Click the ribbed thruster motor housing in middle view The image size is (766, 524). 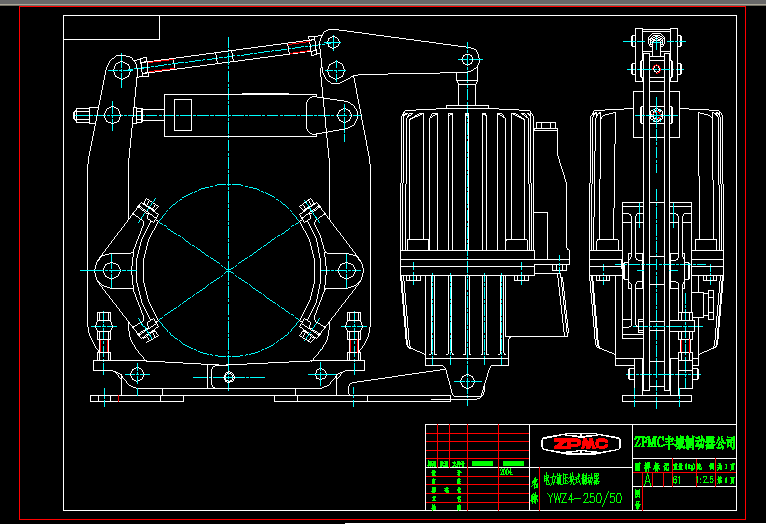tap(465, 180)
